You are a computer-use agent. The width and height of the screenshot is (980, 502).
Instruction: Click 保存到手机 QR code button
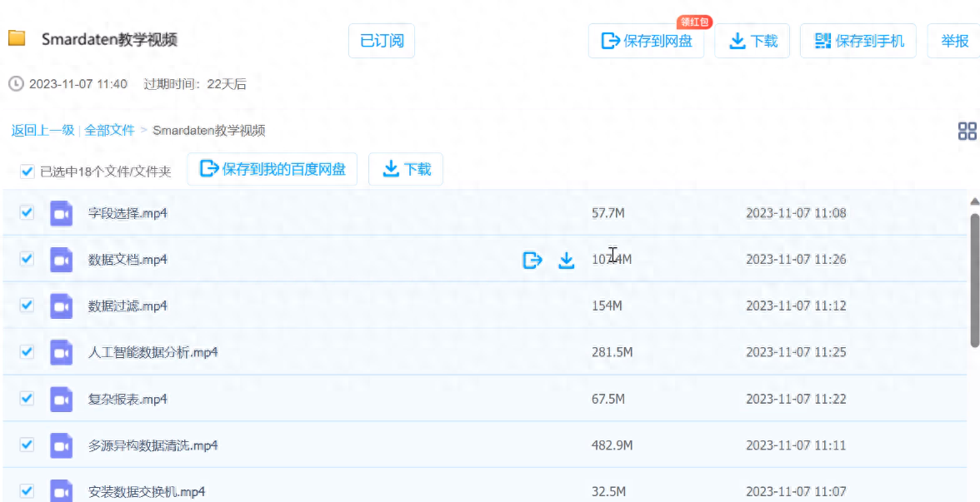point(858,41)
